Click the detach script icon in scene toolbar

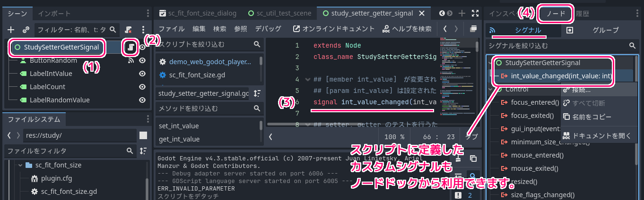tap(128, 29)
